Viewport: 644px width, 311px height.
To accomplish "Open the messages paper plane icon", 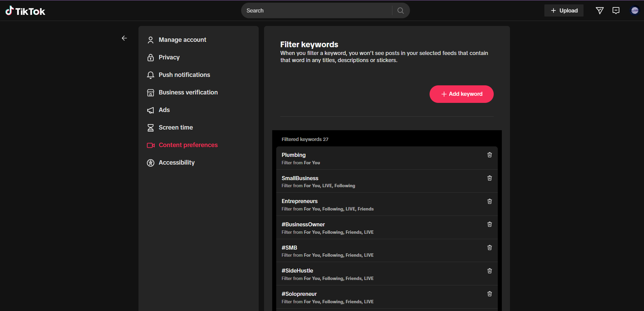I will pos(600,11).
